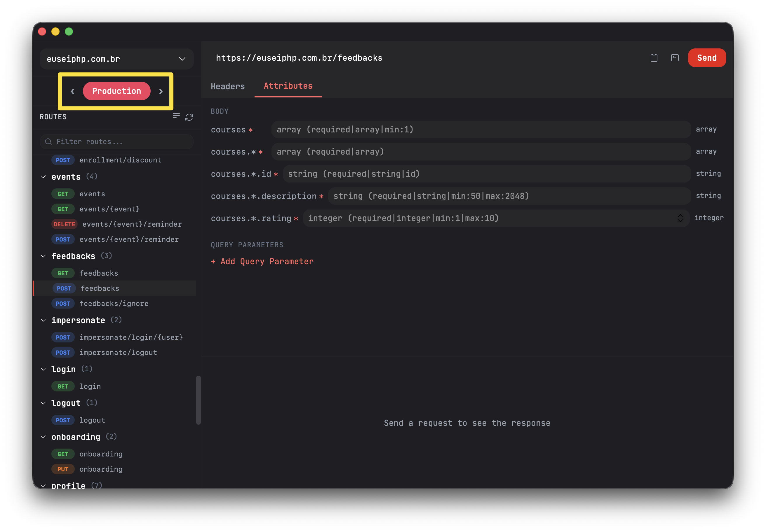The width and height of the screenshot is (766, 532).
Task: Select the Attributes tab
Action: [288, 86]
